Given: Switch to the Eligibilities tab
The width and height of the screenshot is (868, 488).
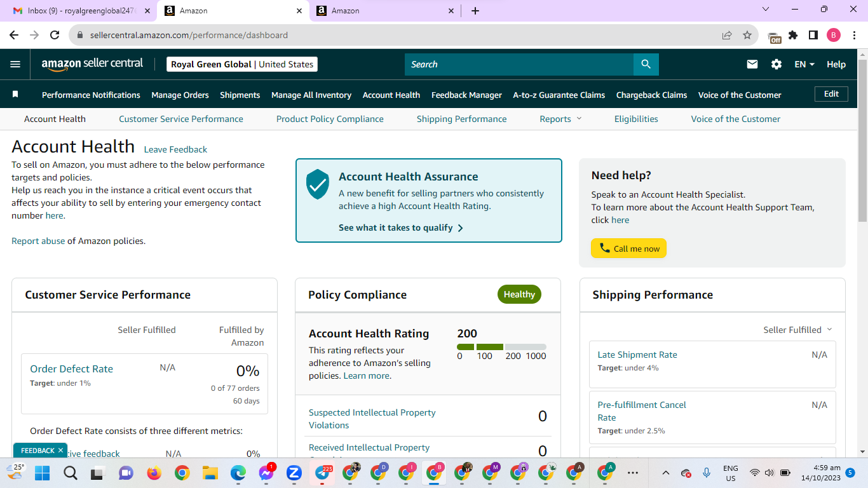Looking at the screenshot, I should pyautogui.click(x=636, y=119).
